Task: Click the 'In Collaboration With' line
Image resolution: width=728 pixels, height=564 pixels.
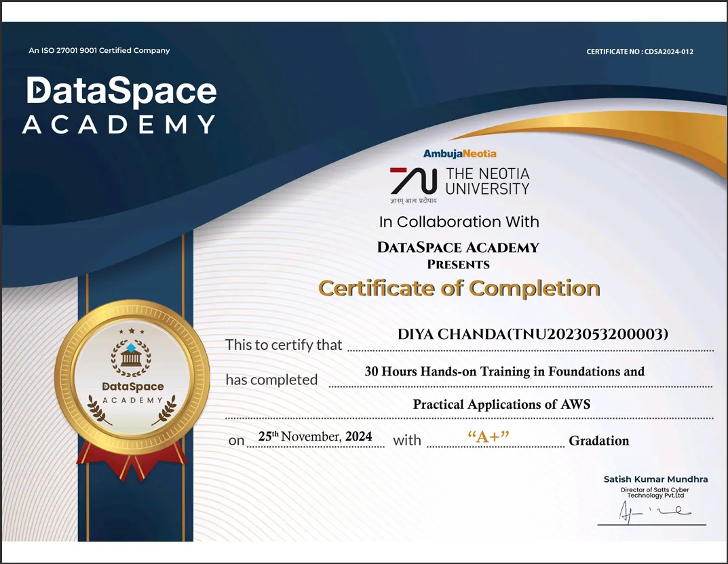Action: (459, 222)
